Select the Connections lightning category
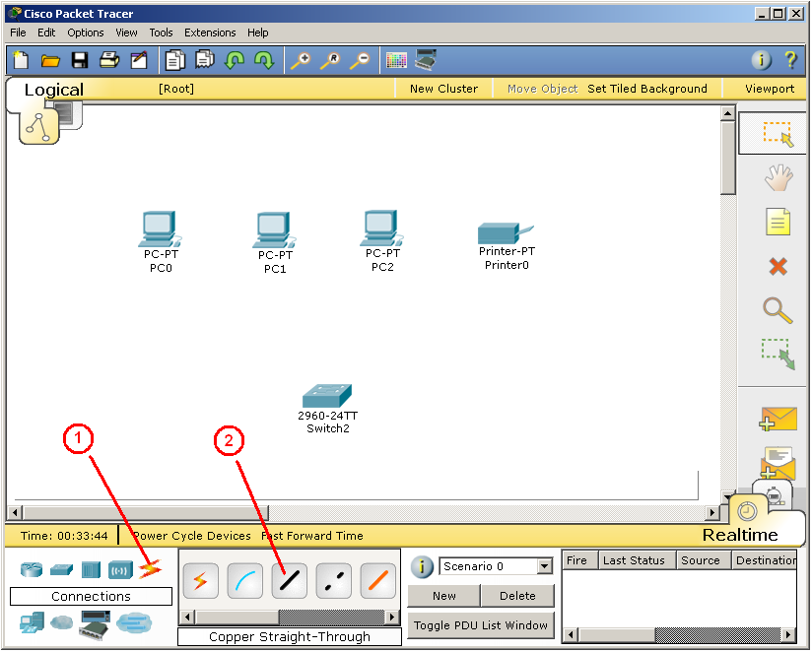Screen dimensions: 812x652 150,569
